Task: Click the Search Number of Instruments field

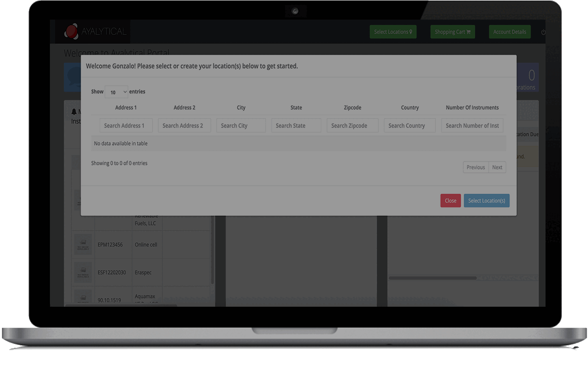Action: pyautogui.click(x=472, y=126)
